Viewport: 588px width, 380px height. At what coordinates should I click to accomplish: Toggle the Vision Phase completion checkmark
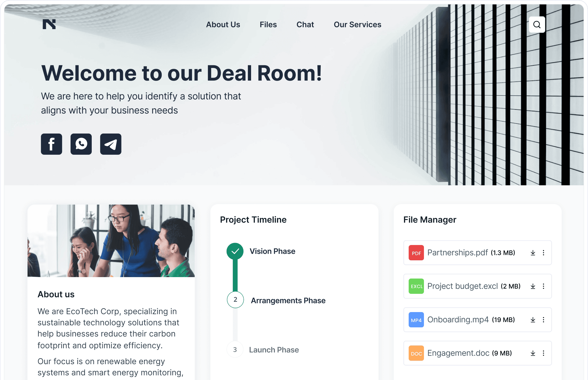[235, 251]
